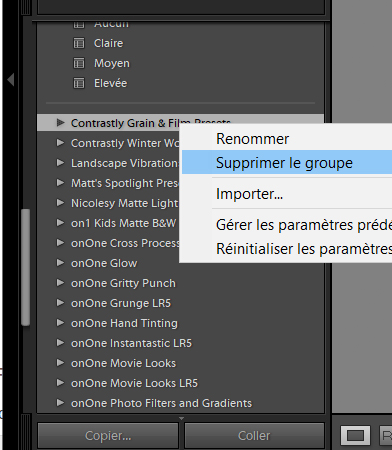
Task: Click the loupe view rectangle icon
Action: tap(355, 435)
